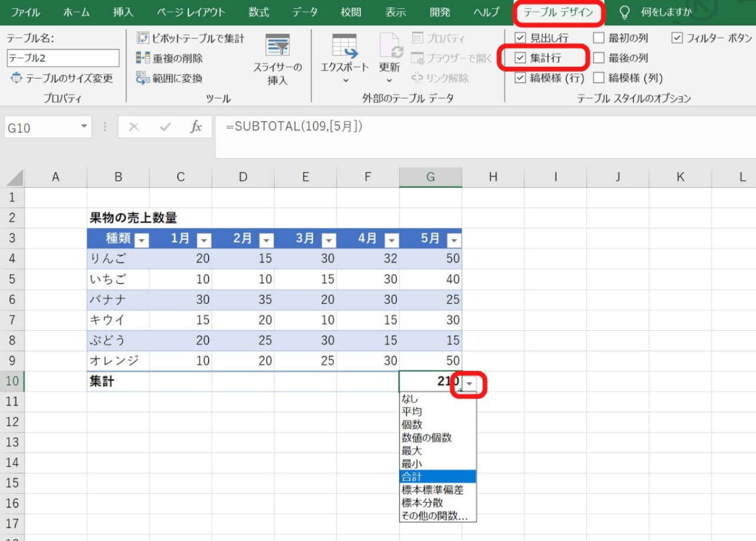The height and width of the screenshot is (541, 756).
Task: Enable the 最後の列 last column checkbox
Action: [598, 58]
